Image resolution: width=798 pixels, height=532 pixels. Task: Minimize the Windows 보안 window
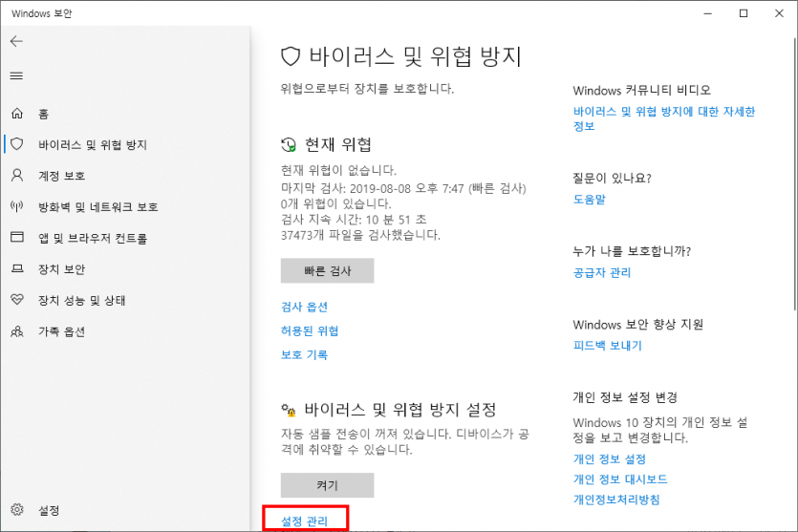tap(707, 13)
